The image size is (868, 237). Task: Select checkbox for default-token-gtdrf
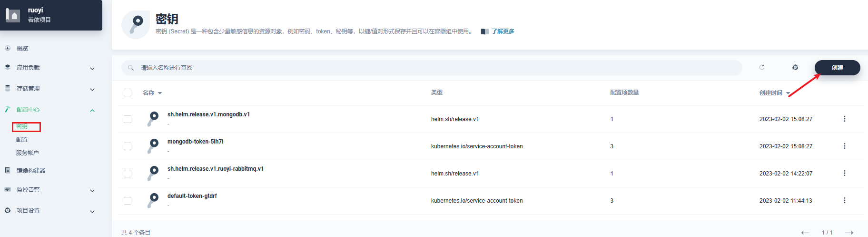[x=128, y=201]
